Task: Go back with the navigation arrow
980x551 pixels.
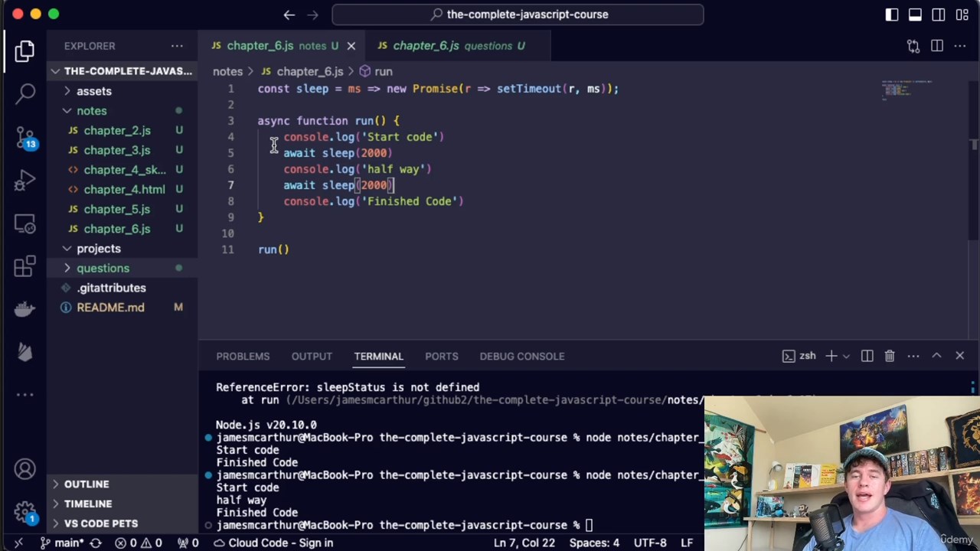Action: click(289, 14)
